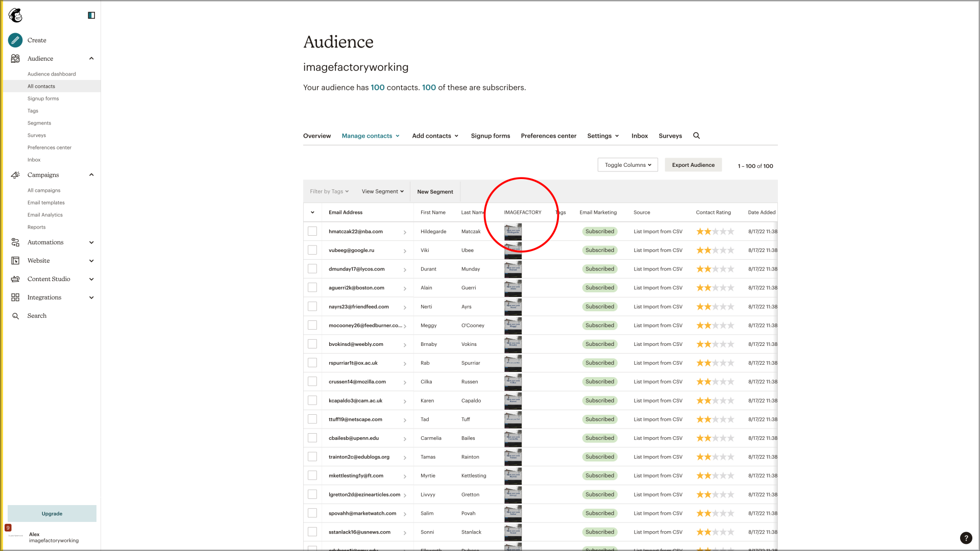Click Content Studio sidebar icon
The image size is (980, 551).
click(x=15, y=279)
